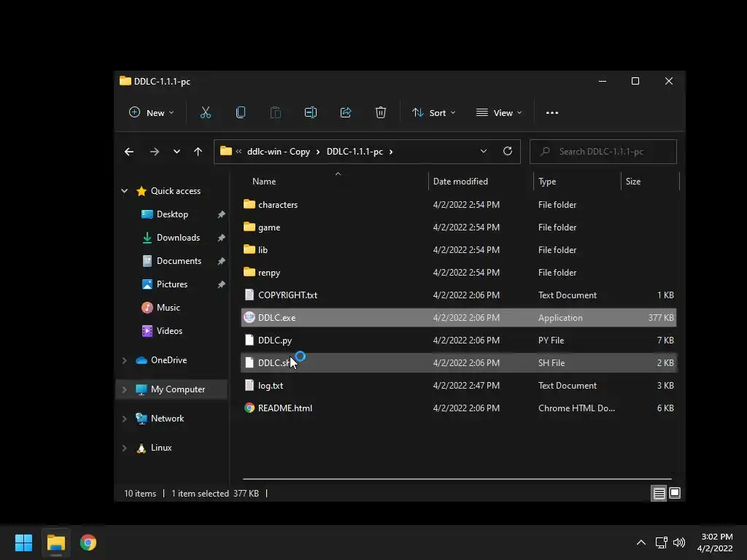Open the volume speaker tray icon
Image resolution: width=747 pixels, height=560 pixels.
679,542
